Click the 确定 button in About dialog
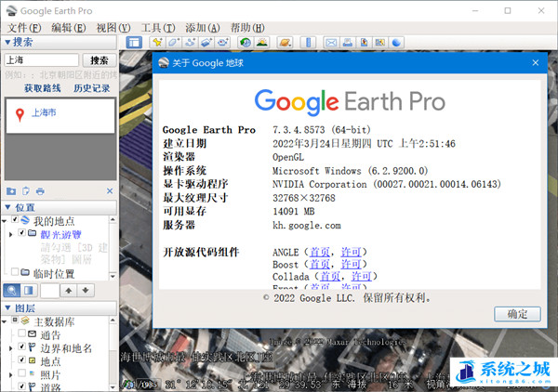 point(517,314)
